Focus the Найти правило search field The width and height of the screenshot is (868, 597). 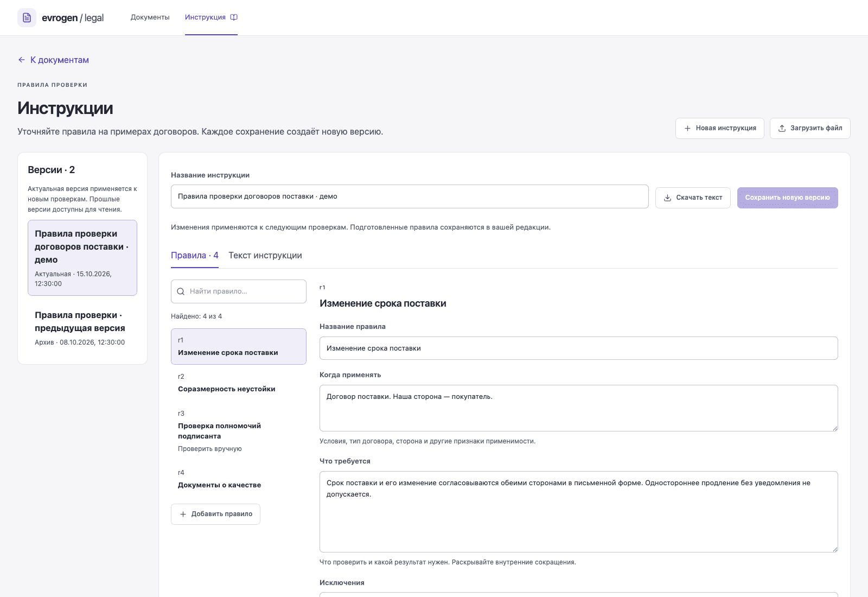coord(239,291)
